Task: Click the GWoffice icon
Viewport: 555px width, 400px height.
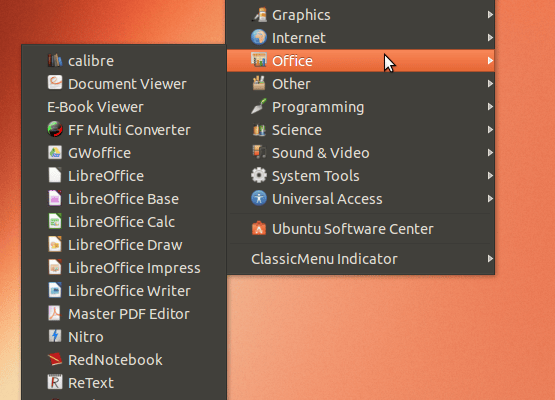Action: coord(55,152)
